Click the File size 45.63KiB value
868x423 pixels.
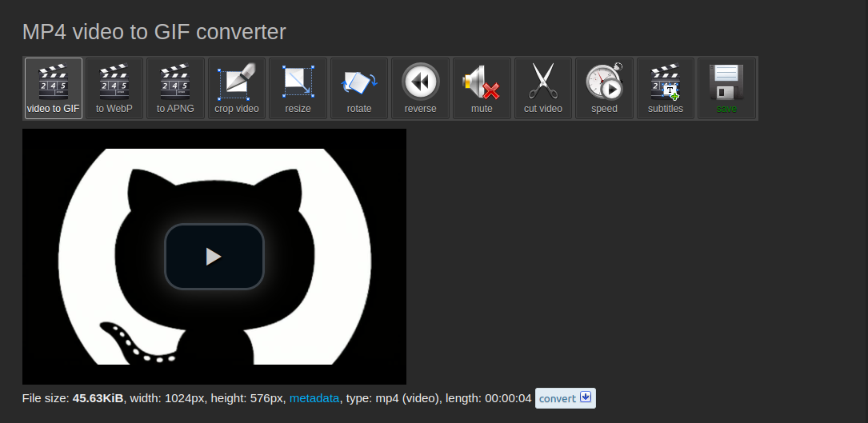[98, 398]
